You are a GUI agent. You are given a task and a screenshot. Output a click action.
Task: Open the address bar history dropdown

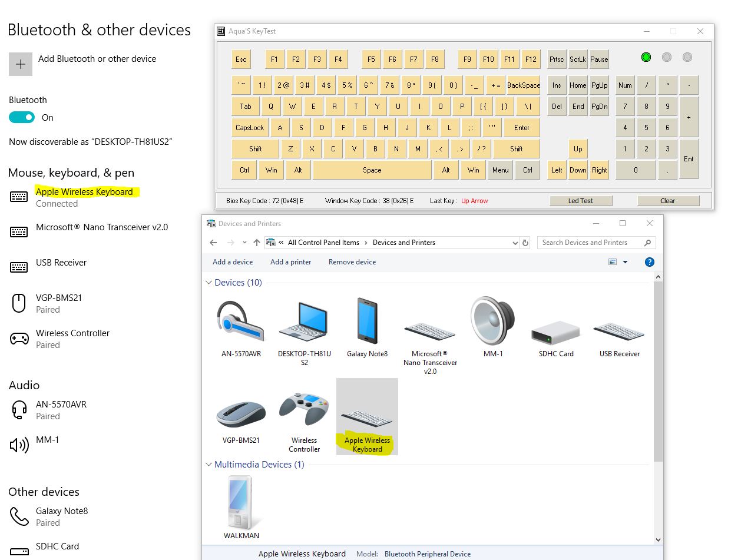pyautogui.click(x=515, y=243)
